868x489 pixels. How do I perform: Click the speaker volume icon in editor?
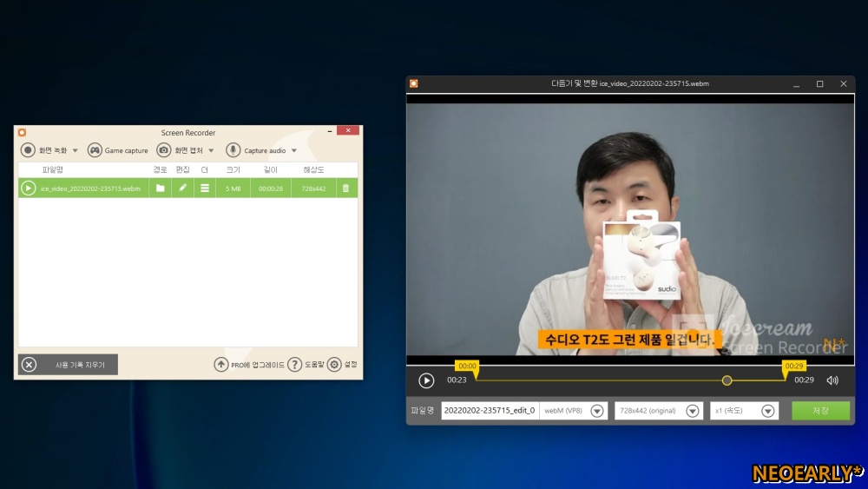pos(832,380)
